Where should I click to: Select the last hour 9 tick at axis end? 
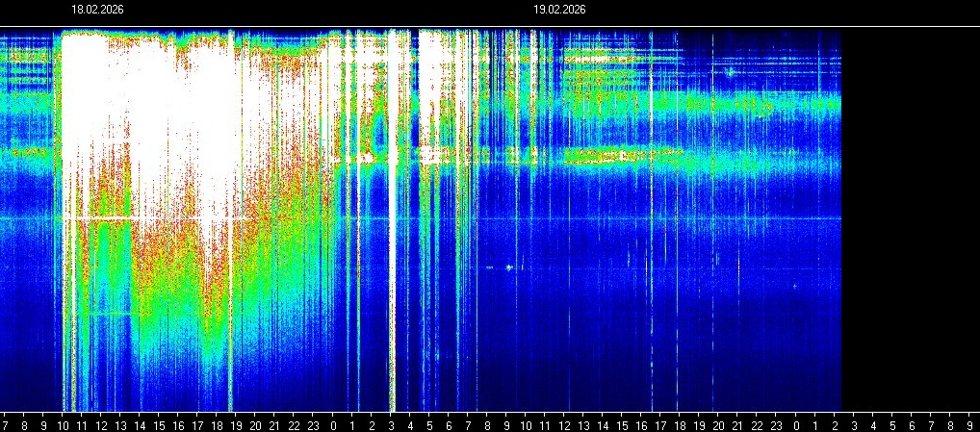tap(970, 423)
